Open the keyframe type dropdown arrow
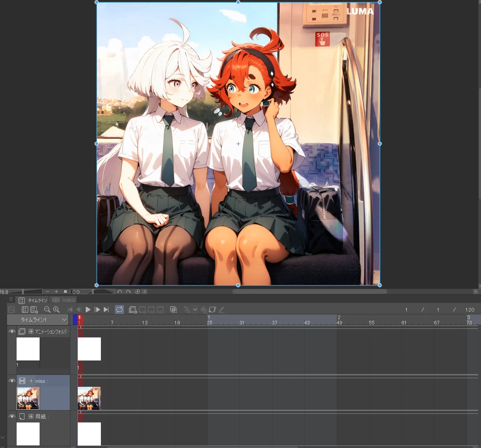The height and width of the screenshot is (448, 481). pos(195,310)
